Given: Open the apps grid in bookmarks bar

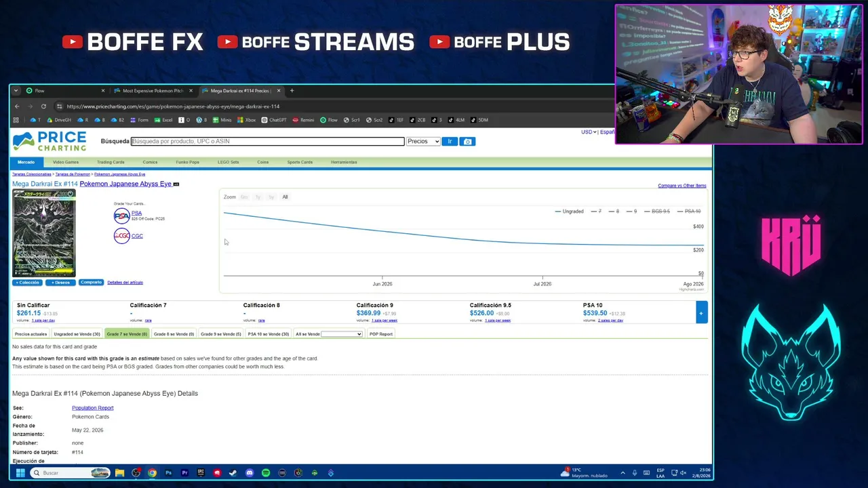Looking at the screenshot, I should [16, 120].
